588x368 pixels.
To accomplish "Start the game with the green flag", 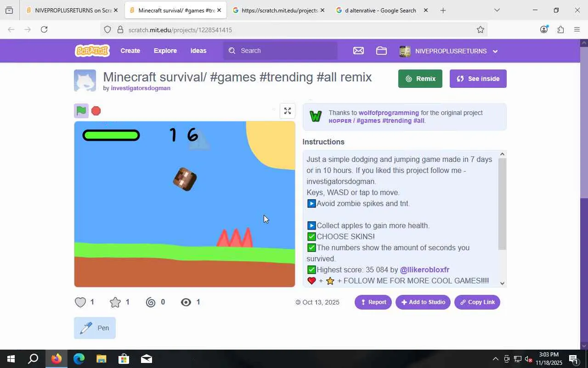I will (x=81, y=111).
